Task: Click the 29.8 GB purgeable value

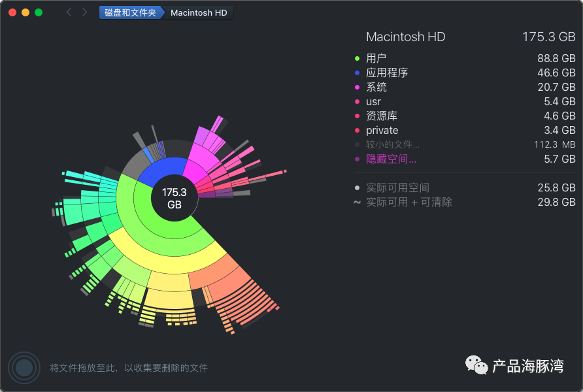Action: pos(557,202)
